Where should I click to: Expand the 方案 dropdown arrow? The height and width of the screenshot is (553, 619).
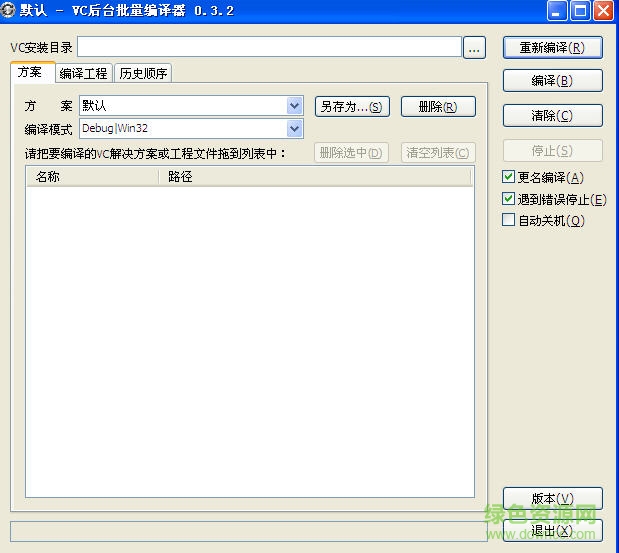click(294, 106)
